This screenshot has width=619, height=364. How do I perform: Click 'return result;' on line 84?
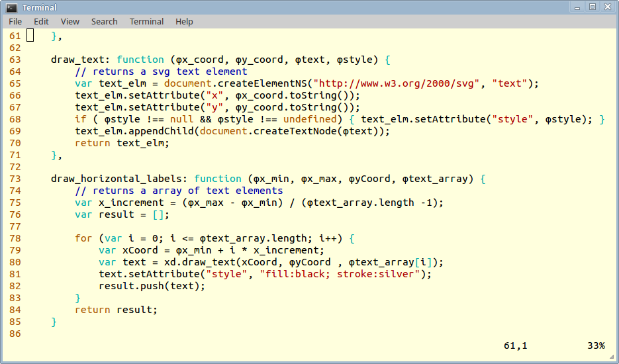click(116, 310)
